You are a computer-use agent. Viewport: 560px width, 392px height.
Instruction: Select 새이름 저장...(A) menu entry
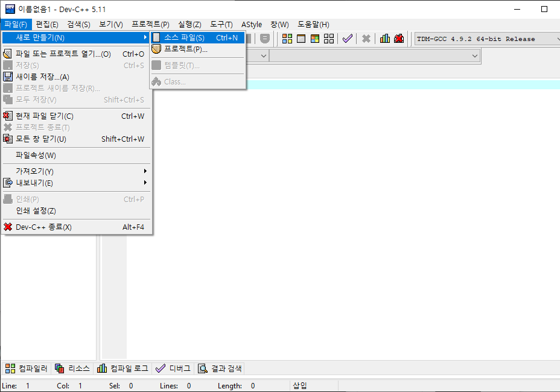point(76,77)
